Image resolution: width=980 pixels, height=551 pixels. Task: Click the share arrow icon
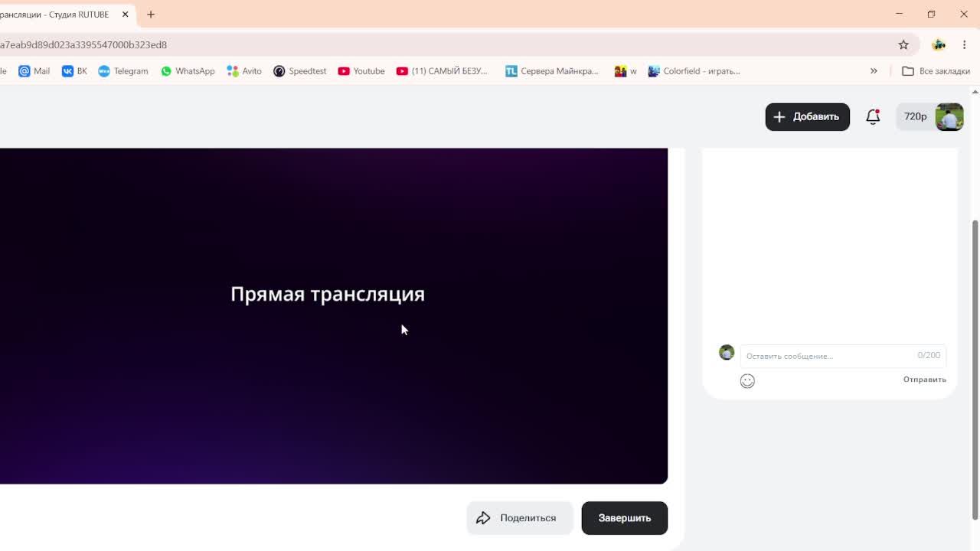[x=483, y=518]
